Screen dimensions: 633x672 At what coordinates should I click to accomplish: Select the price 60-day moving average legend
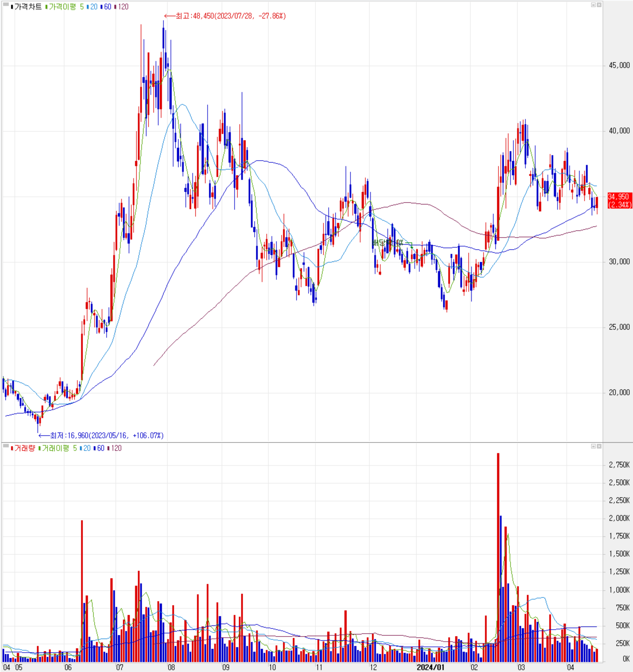pos(106,7)
